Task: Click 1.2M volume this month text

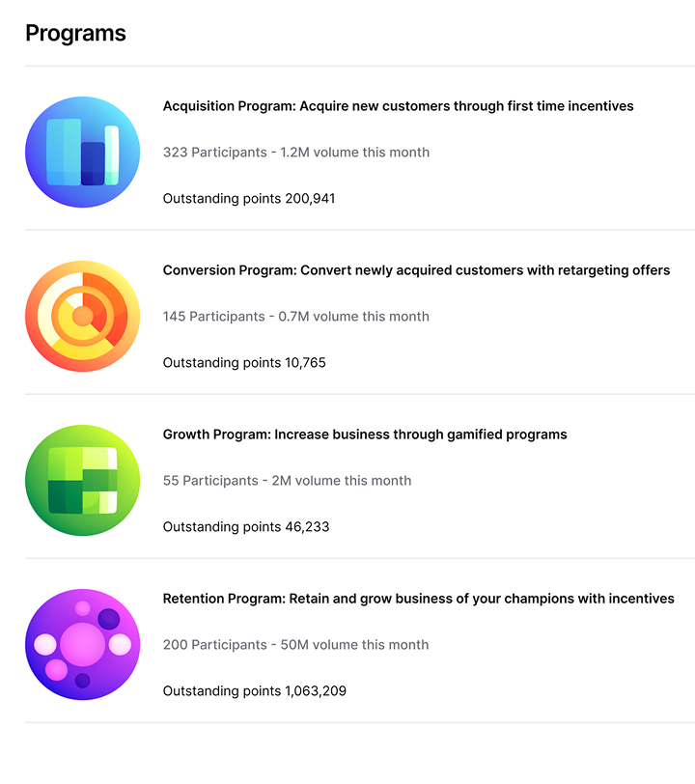Action: (x=354, y=152)
